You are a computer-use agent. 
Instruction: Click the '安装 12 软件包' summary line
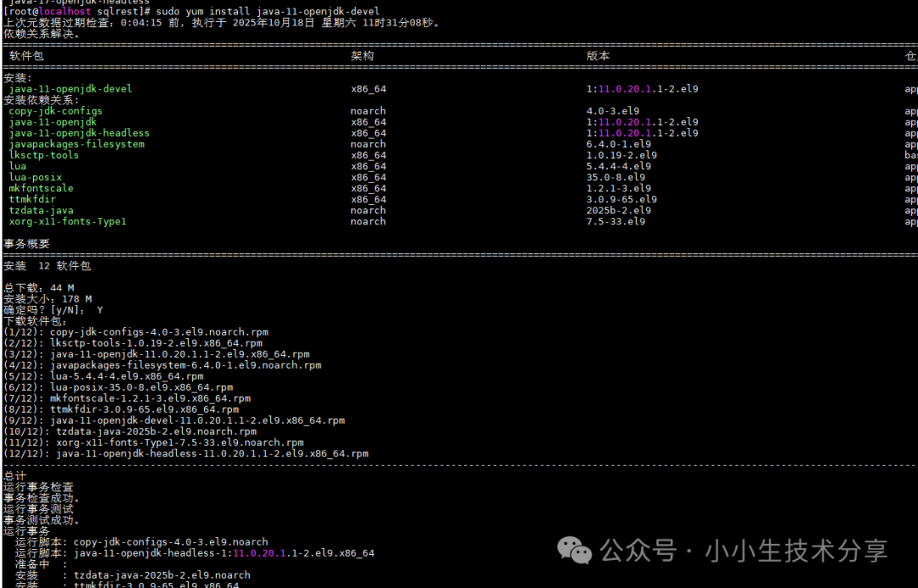click(x=47, y=266)
